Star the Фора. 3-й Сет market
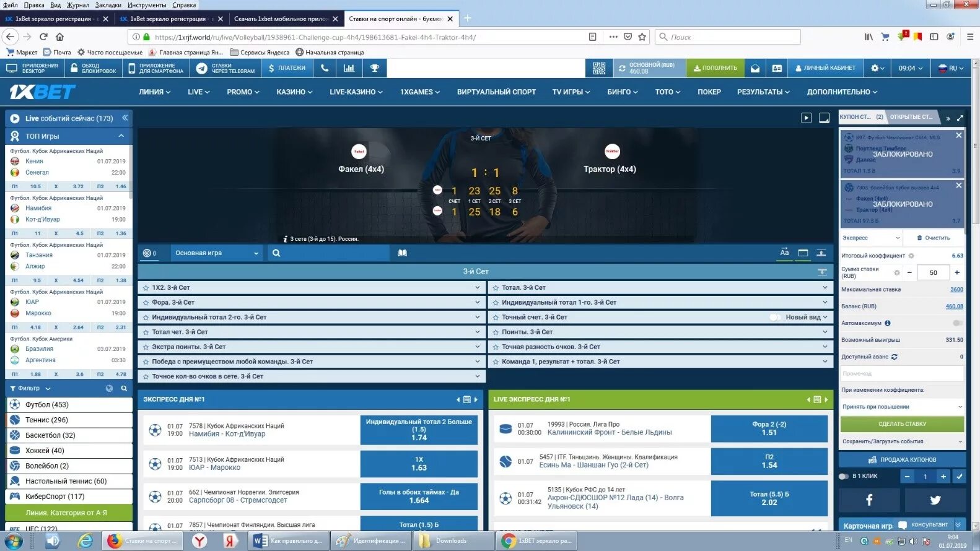 (x=146, y=303)
